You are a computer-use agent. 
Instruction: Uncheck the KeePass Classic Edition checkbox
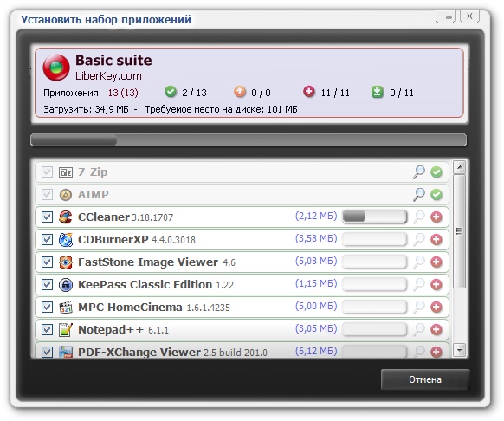point(47,285)
